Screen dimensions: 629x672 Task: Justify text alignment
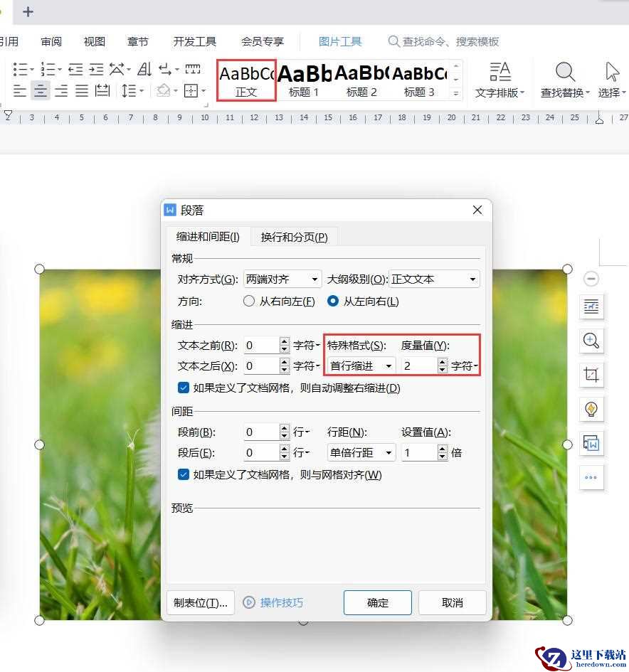[82, 90]
